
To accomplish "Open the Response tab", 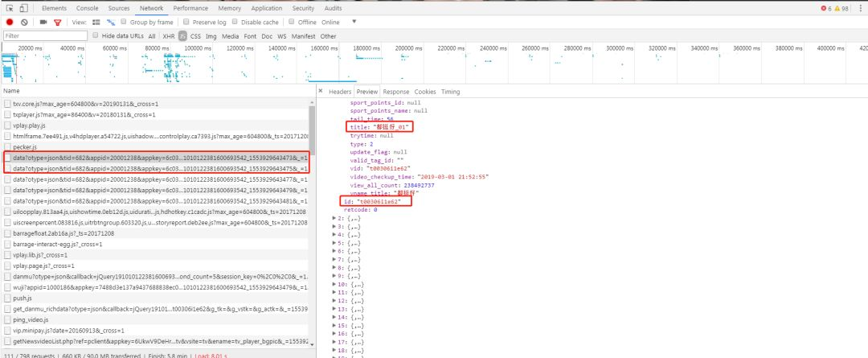I will 395,92.
